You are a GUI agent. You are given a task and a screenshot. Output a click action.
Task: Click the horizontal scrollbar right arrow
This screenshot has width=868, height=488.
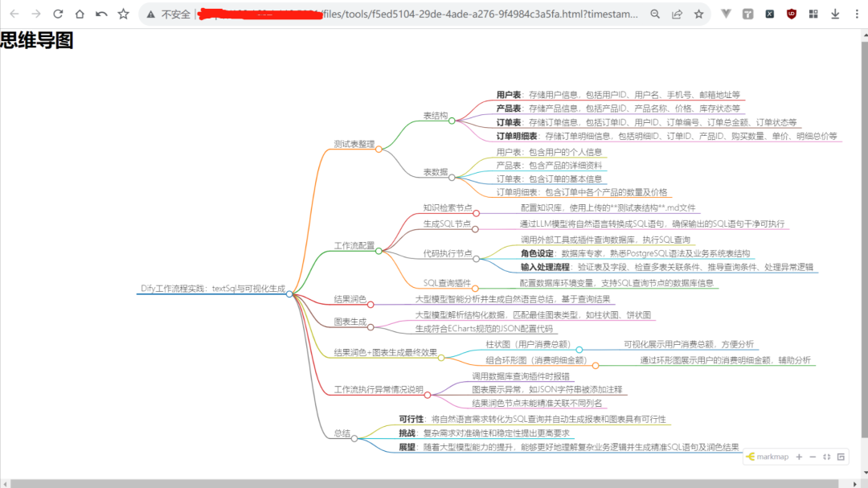855,484
